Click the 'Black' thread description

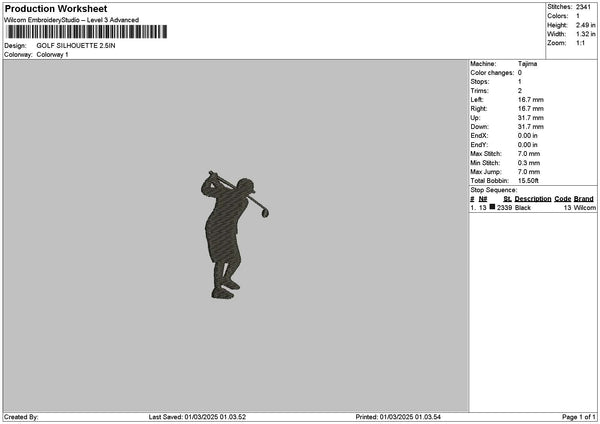pyautogui.click(x=523, y=208)
